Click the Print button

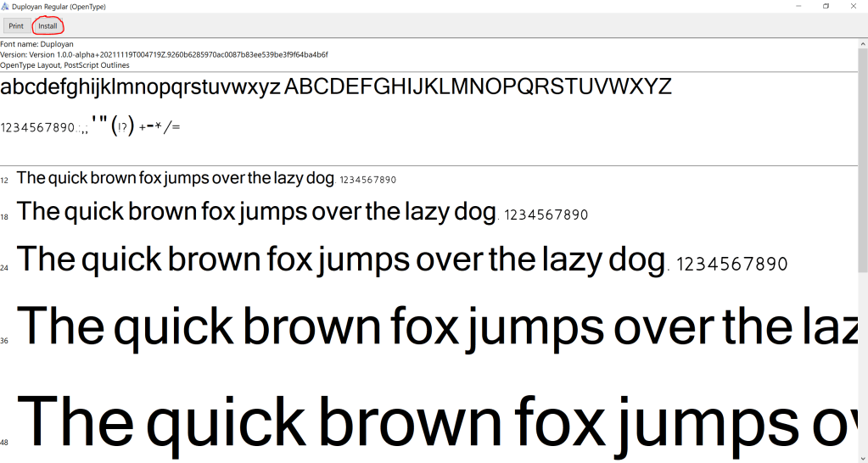(16, 26)
